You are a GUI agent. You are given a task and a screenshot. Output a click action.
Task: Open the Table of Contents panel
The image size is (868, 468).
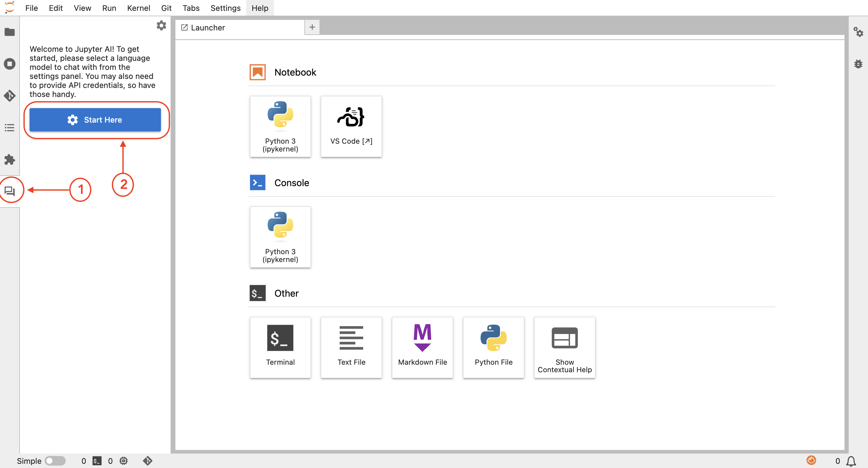click(x=9, y=128)
